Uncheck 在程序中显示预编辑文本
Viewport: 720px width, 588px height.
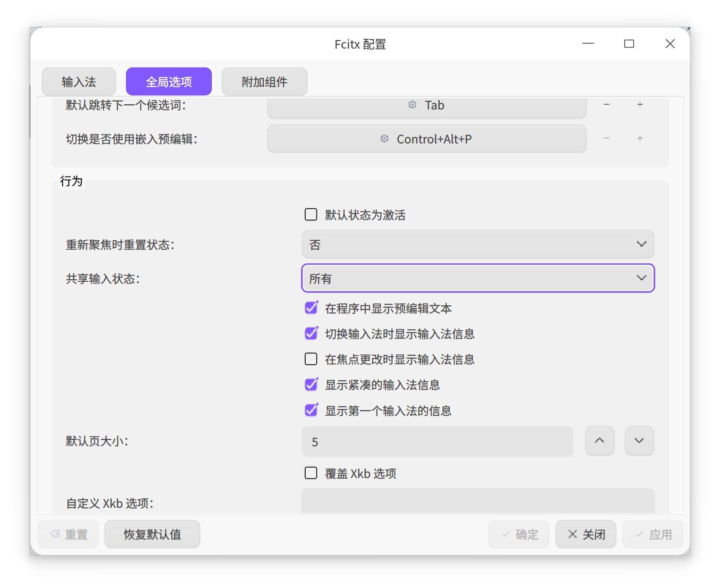311,308
